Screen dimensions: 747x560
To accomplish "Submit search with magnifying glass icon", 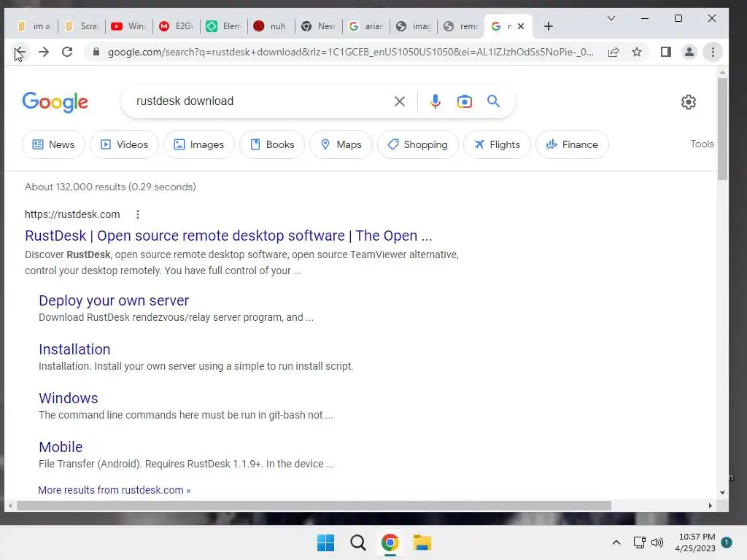I will click(494, 101).
